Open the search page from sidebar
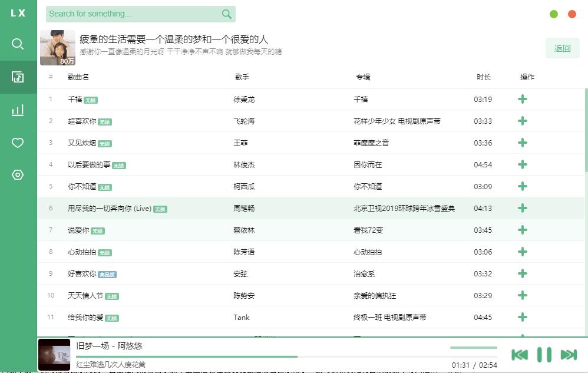The width and height of the screenshot is (588, 373). pos(18,44)
